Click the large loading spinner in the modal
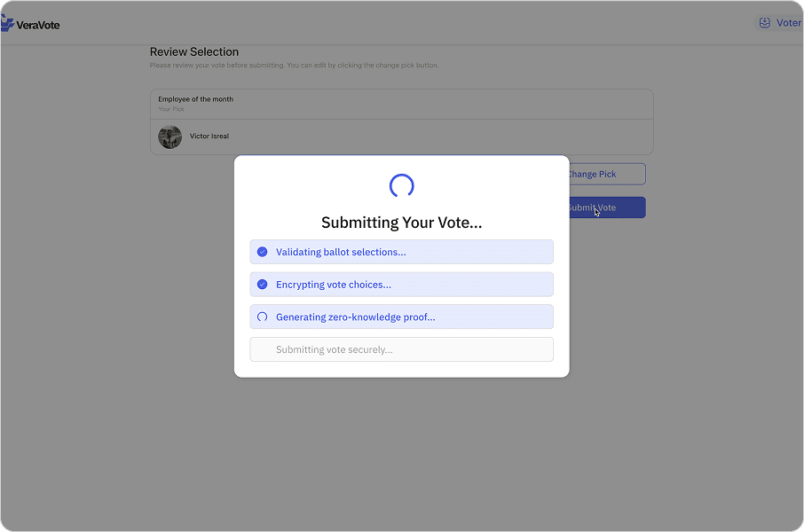Viewport: 804px width, 532px height. coord(401,186)
